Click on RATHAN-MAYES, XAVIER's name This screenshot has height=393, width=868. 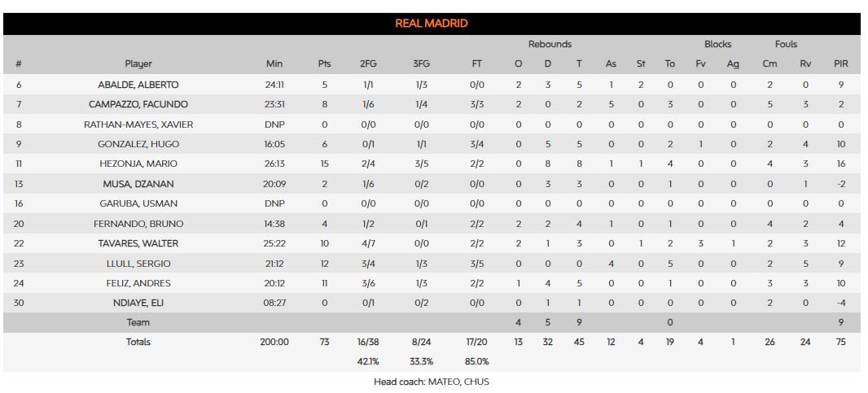pos(138,124)
